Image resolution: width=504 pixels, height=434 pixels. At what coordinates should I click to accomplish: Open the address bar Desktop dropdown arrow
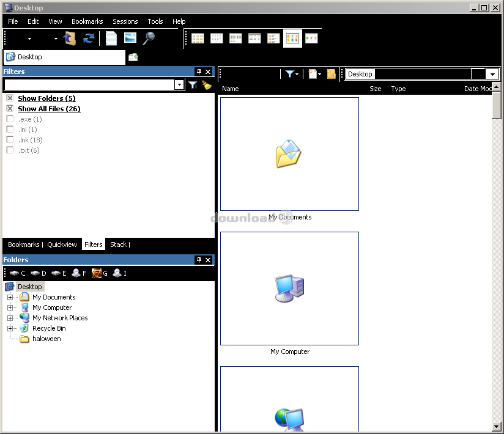[492, 74]
